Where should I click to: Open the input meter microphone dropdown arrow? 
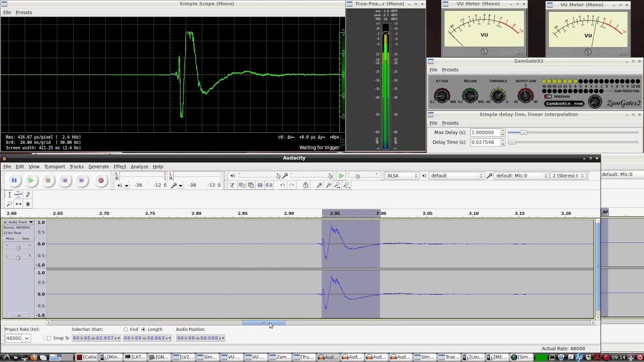pos(181,186)
